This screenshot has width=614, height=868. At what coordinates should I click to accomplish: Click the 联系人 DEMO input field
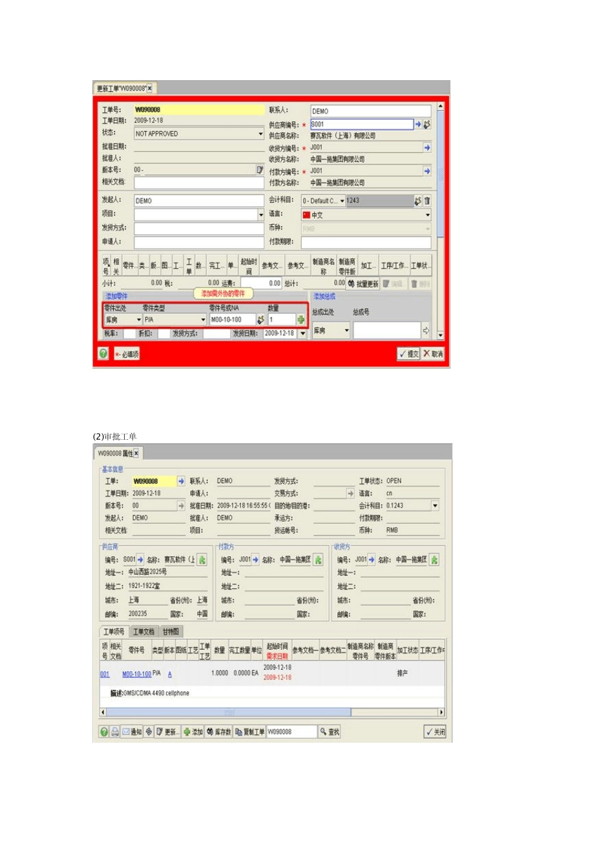pyautogui.click(x=370, y=111)
